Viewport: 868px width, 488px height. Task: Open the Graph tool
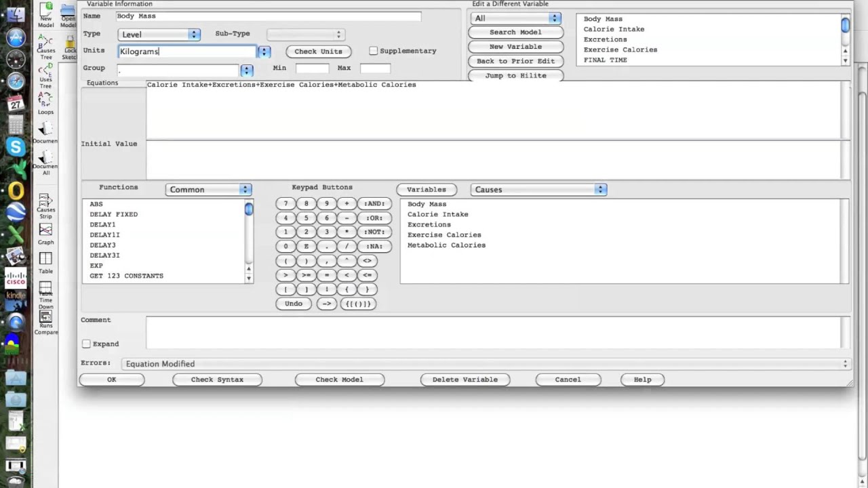click(x=45, y=234)
